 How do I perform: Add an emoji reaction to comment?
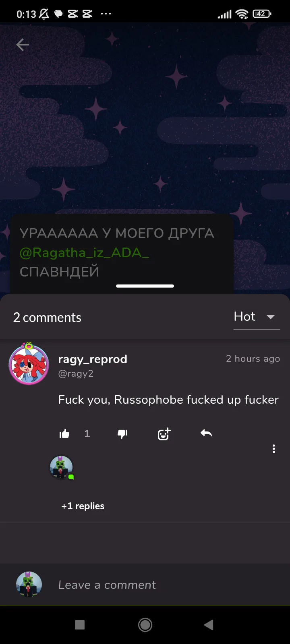[164, 434]
